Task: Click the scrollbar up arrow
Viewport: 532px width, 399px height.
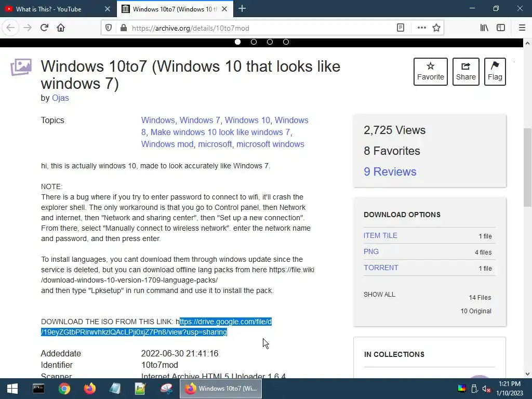Action: pyautogui.click(x=527, y=43)
